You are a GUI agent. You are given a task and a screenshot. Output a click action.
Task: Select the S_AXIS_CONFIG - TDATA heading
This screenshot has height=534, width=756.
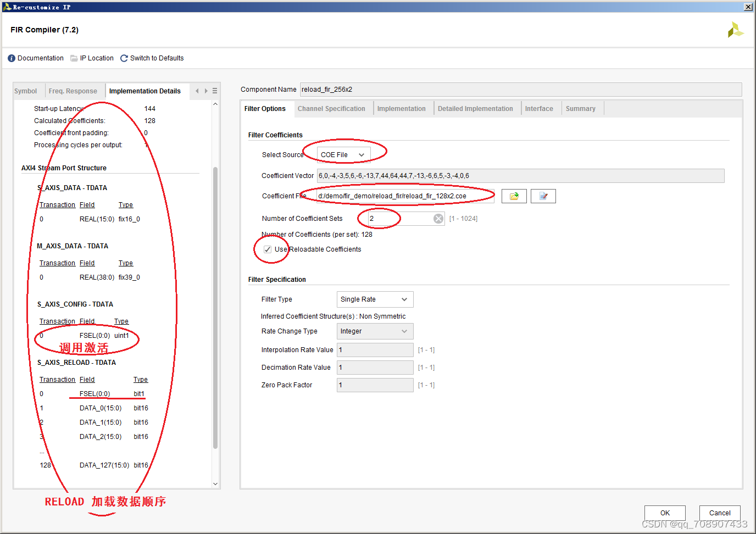click(75, 304)
